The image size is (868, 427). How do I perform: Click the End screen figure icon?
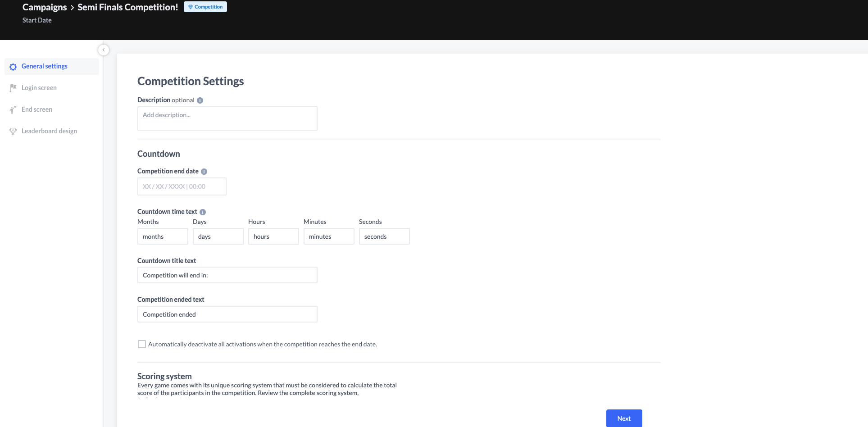13,109
